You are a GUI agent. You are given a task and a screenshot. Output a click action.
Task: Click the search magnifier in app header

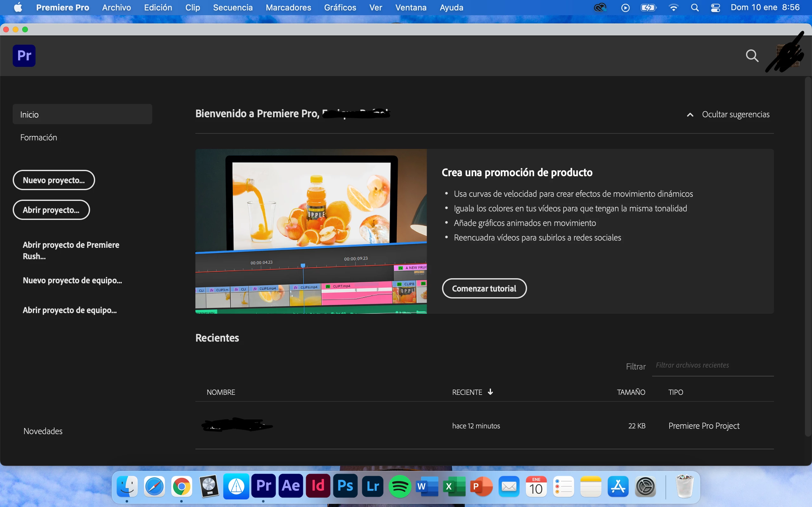click(x=752, y=56)
